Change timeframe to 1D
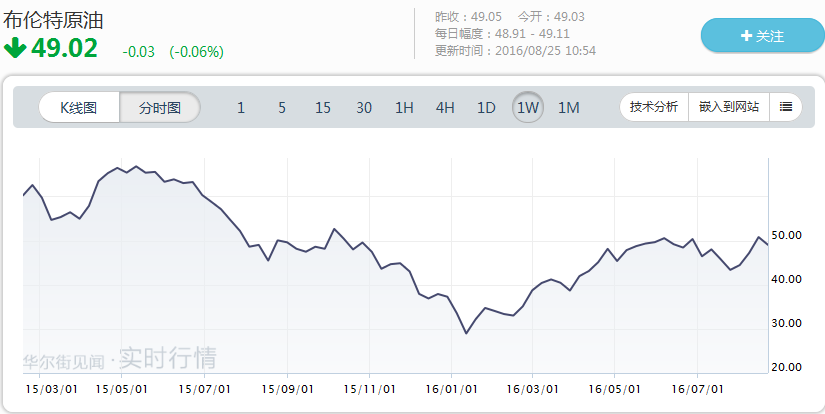Image resolution: width=825 pixels, height=414 pixels. point(486,108)
